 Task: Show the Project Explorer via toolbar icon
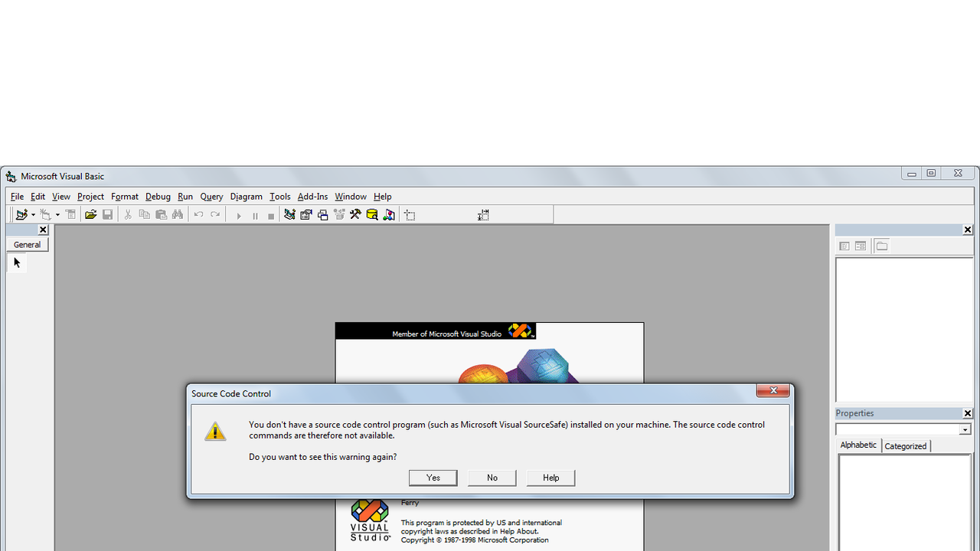point(289,215)
